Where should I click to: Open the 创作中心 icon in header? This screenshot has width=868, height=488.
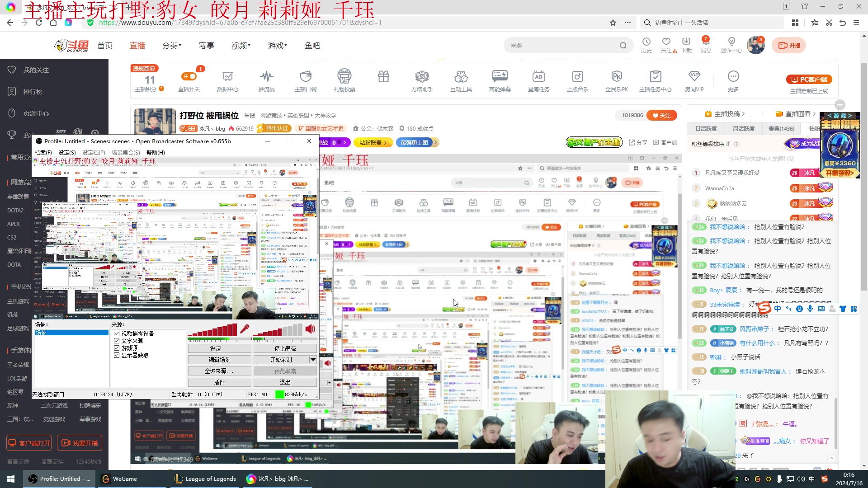[x=731, y=45]
